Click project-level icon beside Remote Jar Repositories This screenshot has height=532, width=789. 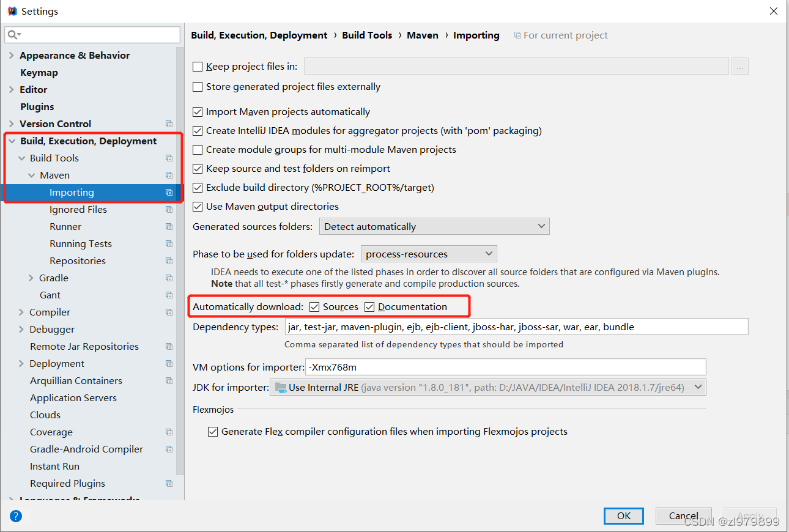point(169,347)
